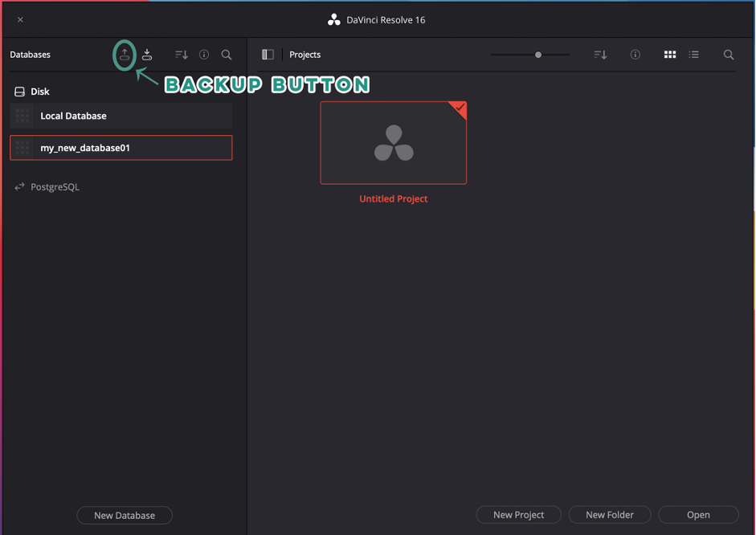Switch projects to thumbnail grid view
Viewport: 756px width, 535px height.
click(670, 55)
